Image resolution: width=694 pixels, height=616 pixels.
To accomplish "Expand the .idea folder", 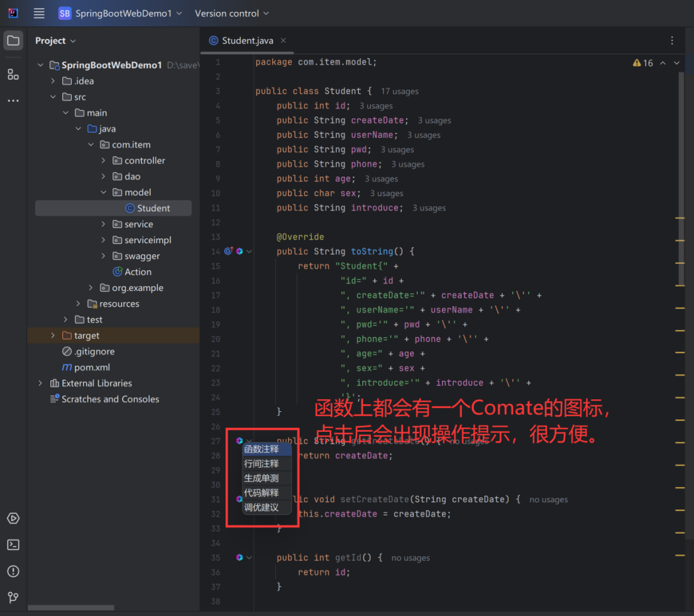I will coord(53,81).
